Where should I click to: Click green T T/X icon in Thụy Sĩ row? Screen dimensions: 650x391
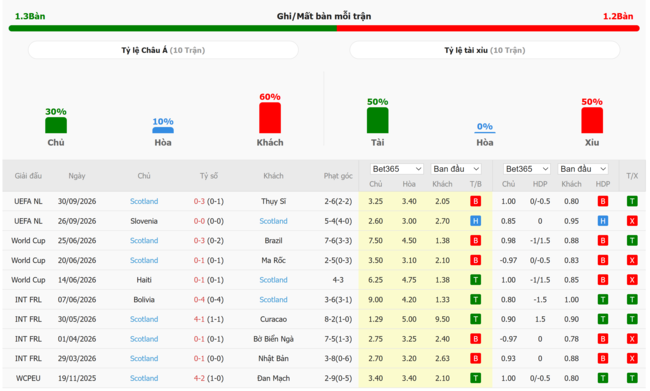(x=632, y=201)
